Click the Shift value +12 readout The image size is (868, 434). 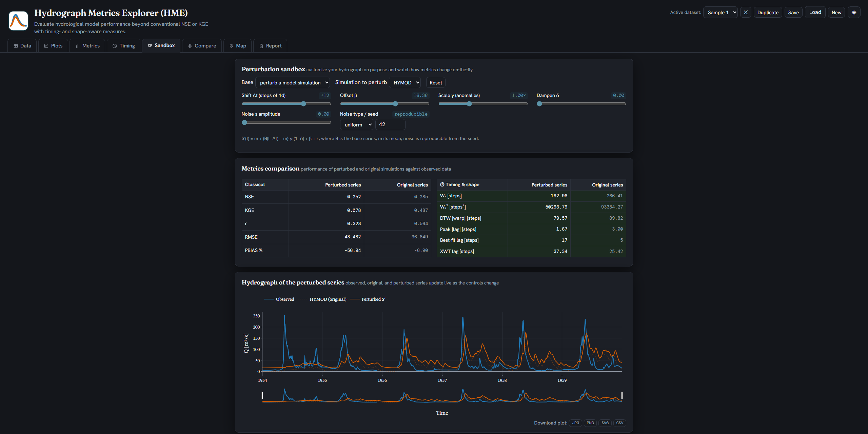tap(325, 95)
